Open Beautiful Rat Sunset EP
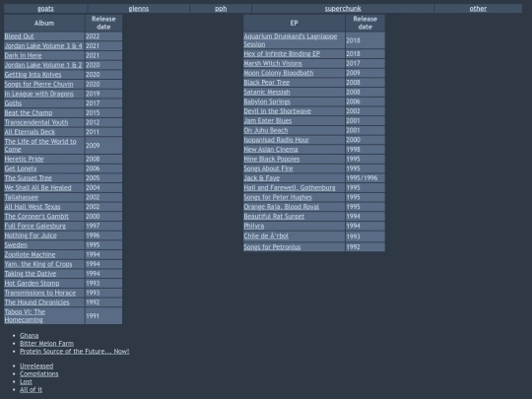The image size is (532, 399). pos(274,216)
